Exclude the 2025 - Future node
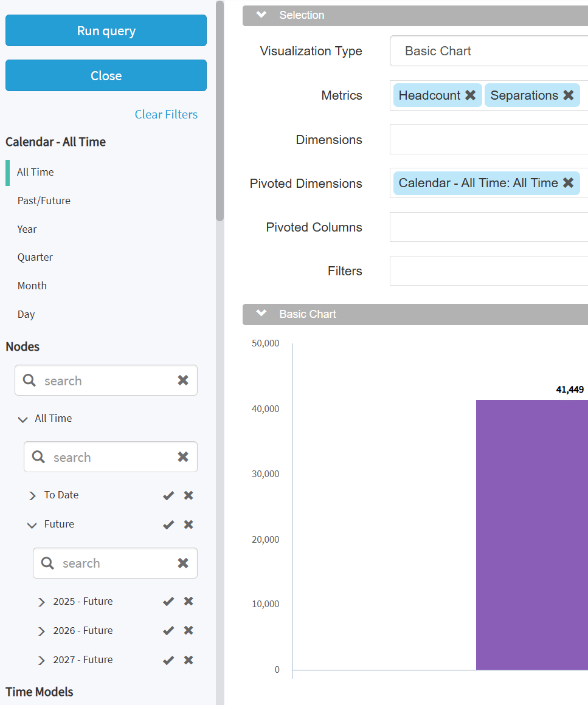This screenshot has width=588, height=705. click(189, 601)
